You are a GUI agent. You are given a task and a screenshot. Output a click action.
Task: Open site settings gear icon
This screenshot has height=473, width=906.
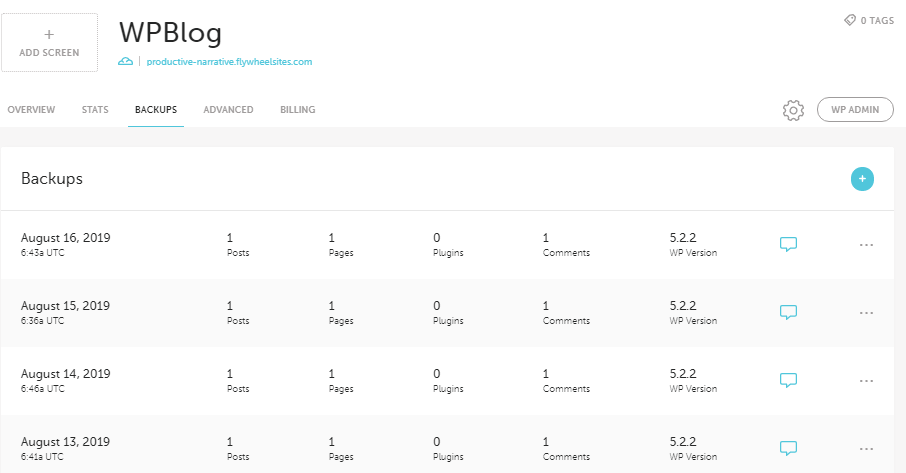tap(793, 110)
